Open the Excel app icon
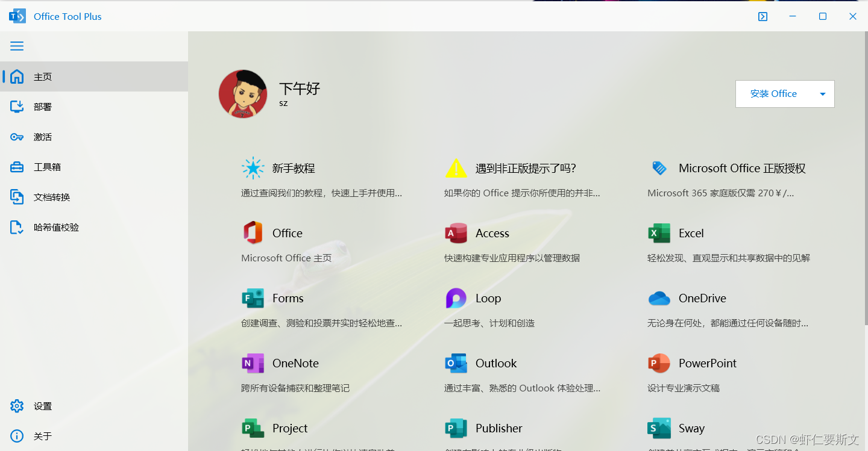Screen dimensions: 868x451 659,233
